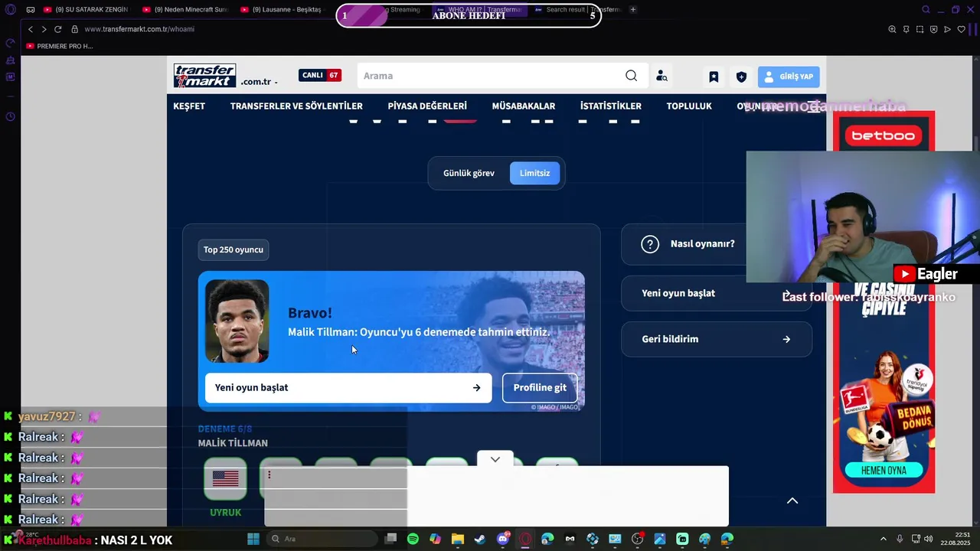Viewport: 980px width, 551px height.
Task: Click the shield plus icon in header
Action: point(741,77)
